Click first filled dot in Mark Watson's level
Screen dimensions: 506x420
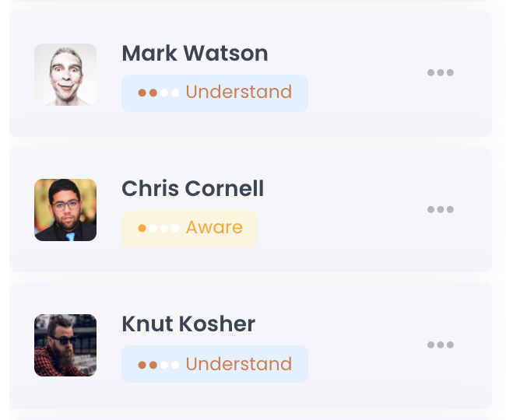[x=142, y=93]
